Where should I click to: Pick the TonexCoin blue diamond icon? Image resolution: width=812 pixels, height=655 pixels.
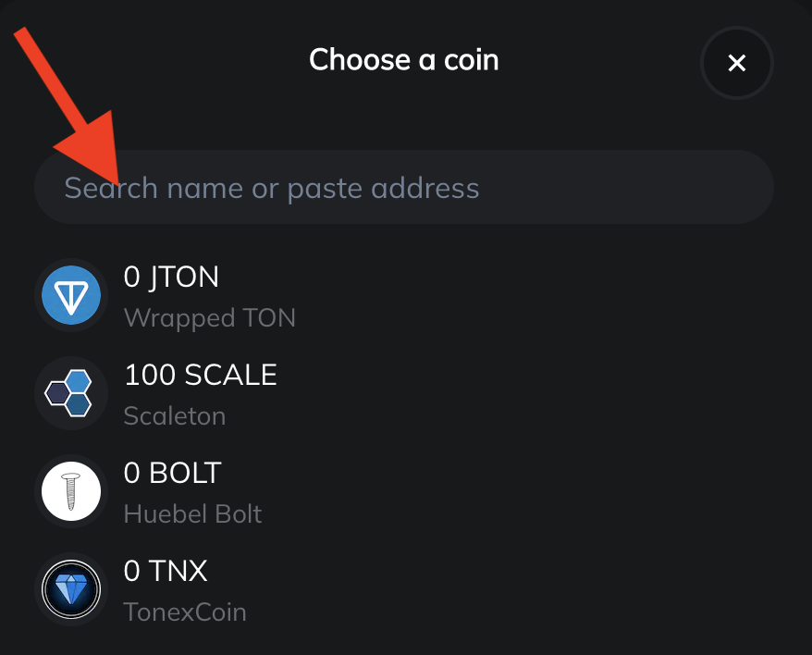(x=70, y=590)
